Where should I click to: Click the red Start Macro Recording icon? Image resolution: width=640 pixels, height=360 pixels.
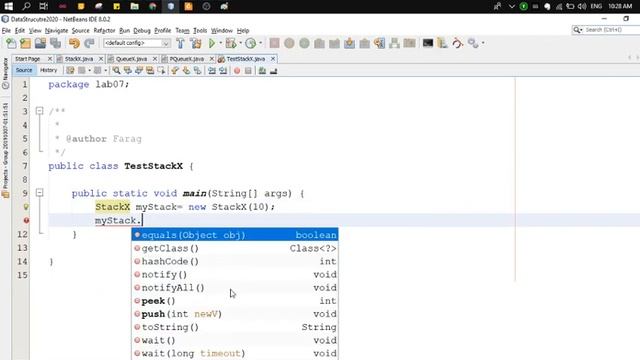click(237, 71)
